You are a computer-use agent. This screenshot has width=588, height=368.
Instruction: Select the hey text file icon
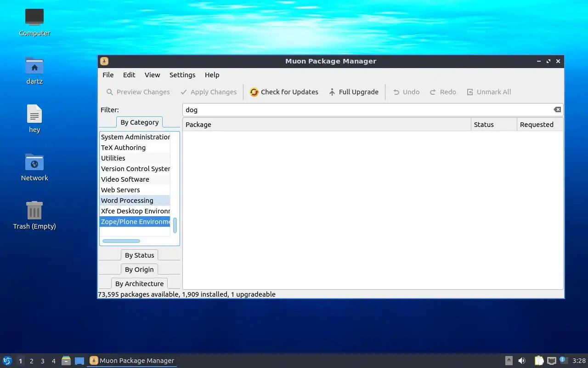click(34, 119)
